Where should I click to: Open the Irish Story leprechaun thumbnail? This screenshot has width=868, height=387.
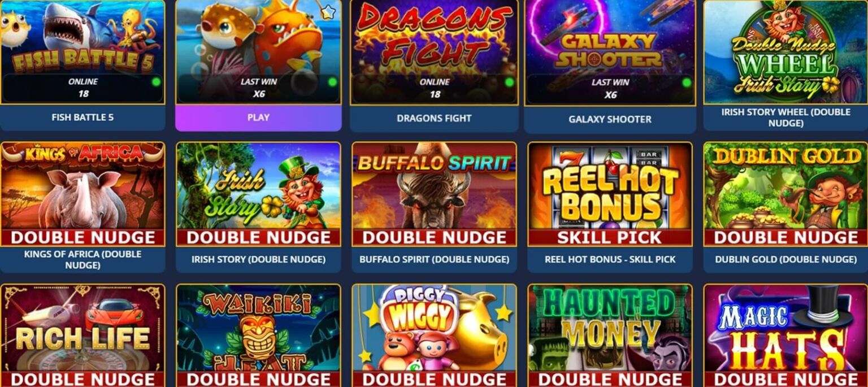point(258,194)
